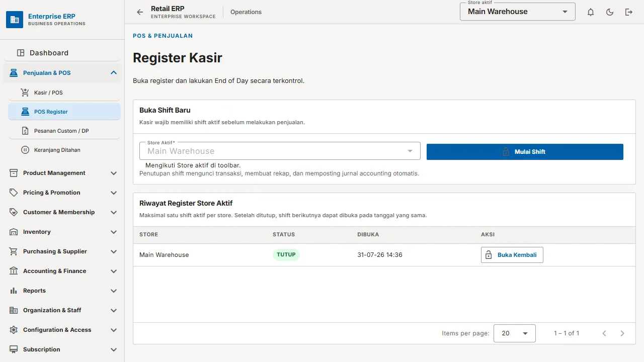Expand Product Management chevron
644x362 pixels.
click(x=114, y=173)
